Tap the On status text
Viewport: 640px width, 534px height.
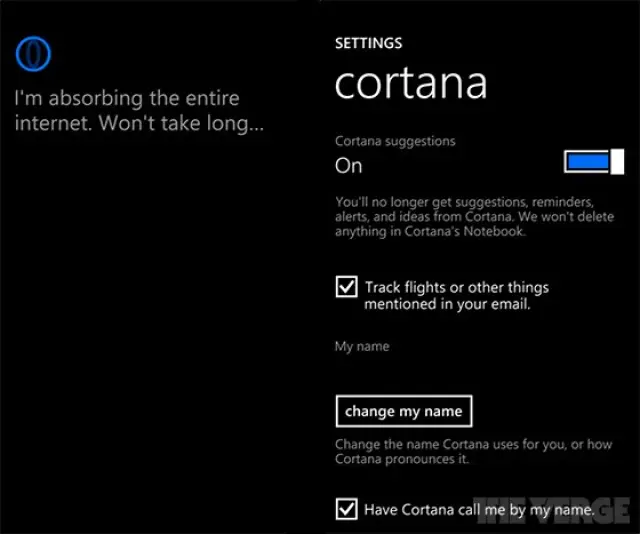pos(349,166)
